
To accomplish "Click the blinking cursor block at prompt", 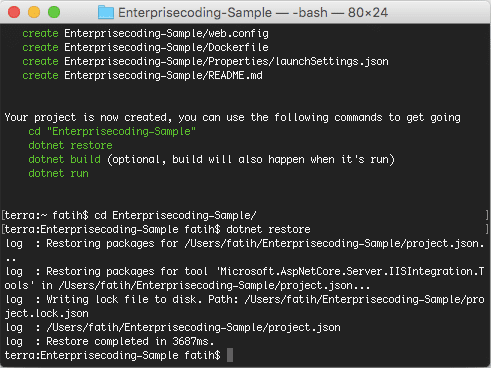I will coord(230,355).
